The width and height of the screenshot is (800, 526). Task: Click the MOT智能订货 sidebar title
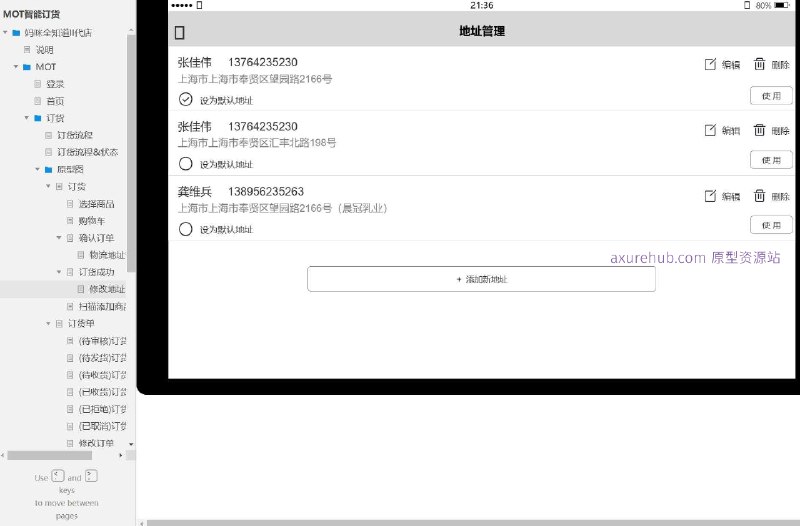[32, 14]
